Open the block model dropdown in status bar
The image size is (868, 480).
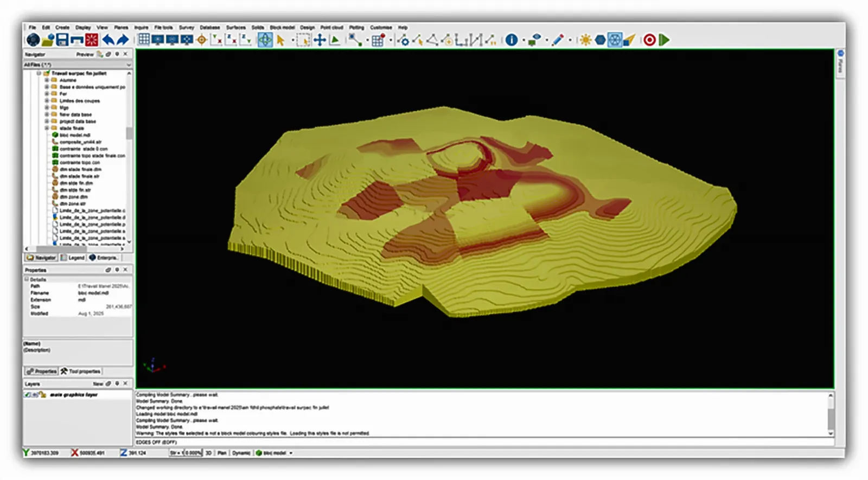[291, 453]
